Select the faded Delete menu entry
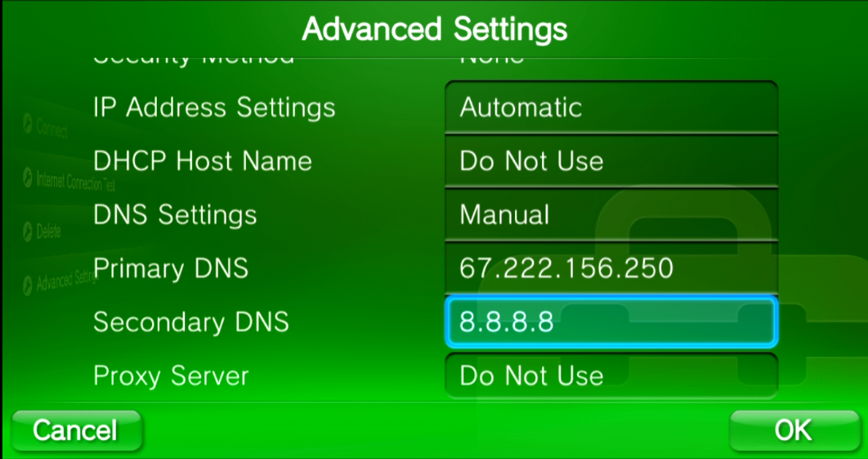 pyautogui.click(x=49, y=232)
